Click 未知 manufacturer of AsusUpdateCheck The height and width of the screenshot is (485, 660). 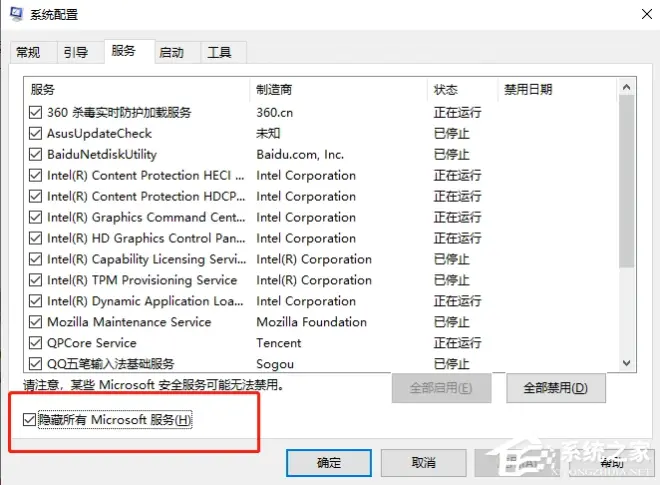(x=268, y=133)
